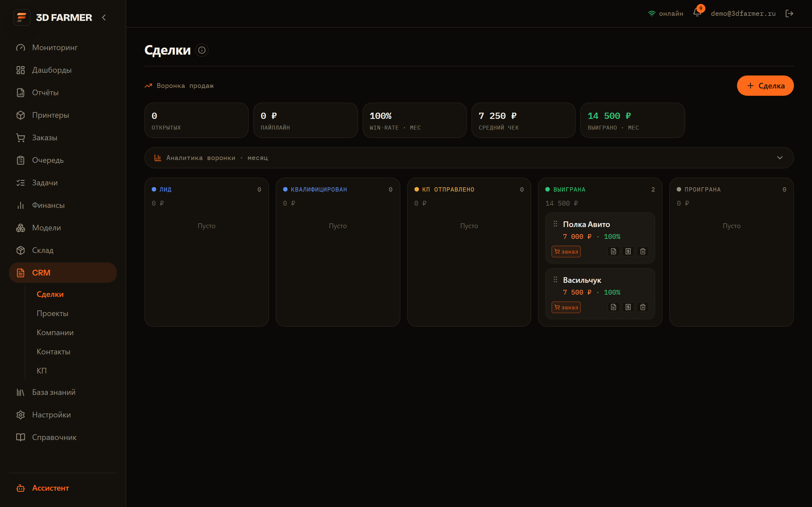
Task: Click the logout icon in header
Action: tap(789, 14)
